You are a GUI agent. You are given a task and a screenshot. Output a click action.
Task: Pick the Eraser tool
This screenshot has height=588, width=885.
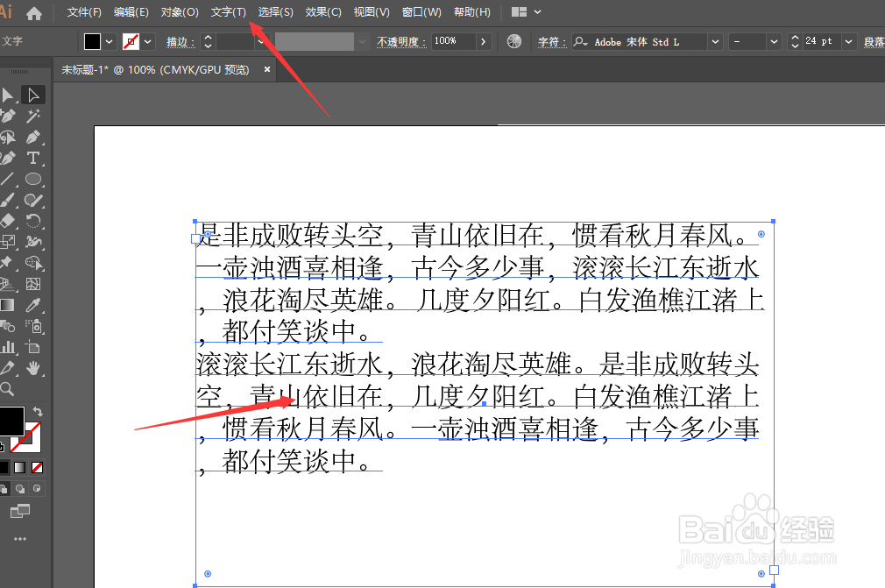pyautogui.click(x=10, y=222)
